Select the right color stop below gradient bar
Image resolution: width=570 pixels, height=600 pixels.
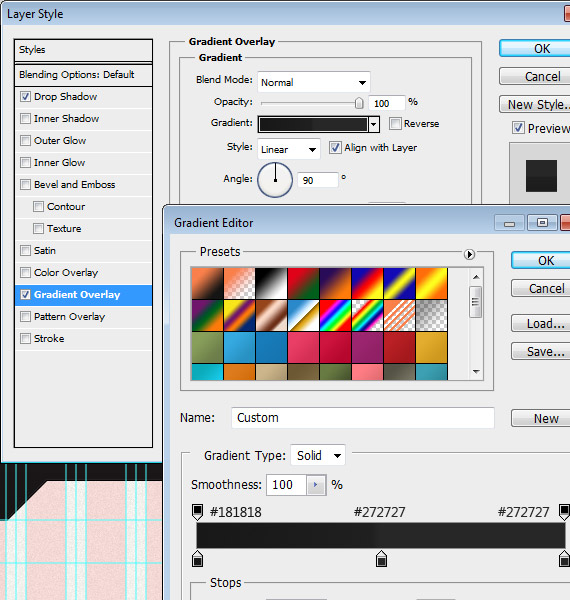[565, 559]
